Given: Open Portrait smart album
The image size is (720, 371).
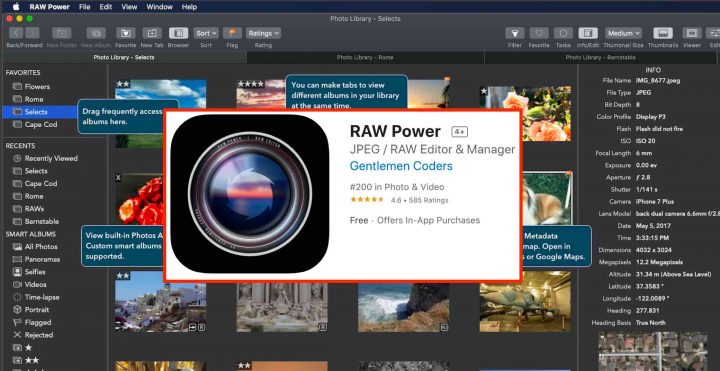Looking at the screenshot, I should pyautogui.click(x=37, y=309).
